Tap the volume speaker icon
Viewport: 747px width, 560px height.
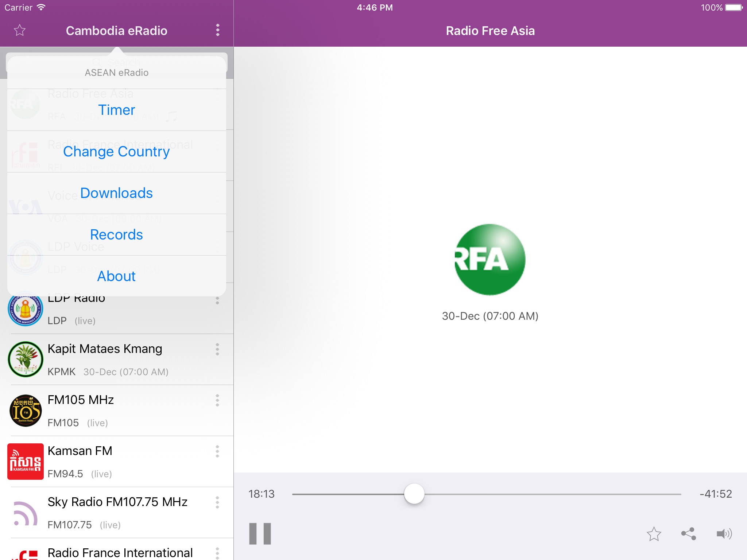click(724, 534)
